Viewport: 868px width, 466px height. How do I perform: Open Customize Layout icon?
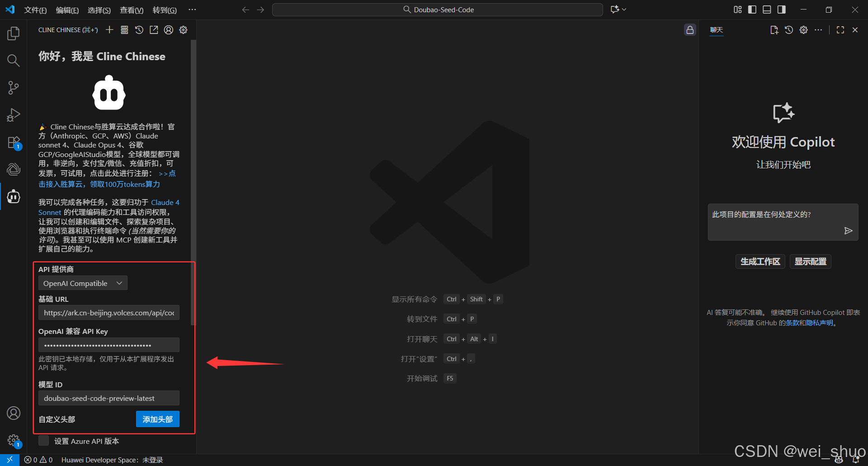coord(738,10)
